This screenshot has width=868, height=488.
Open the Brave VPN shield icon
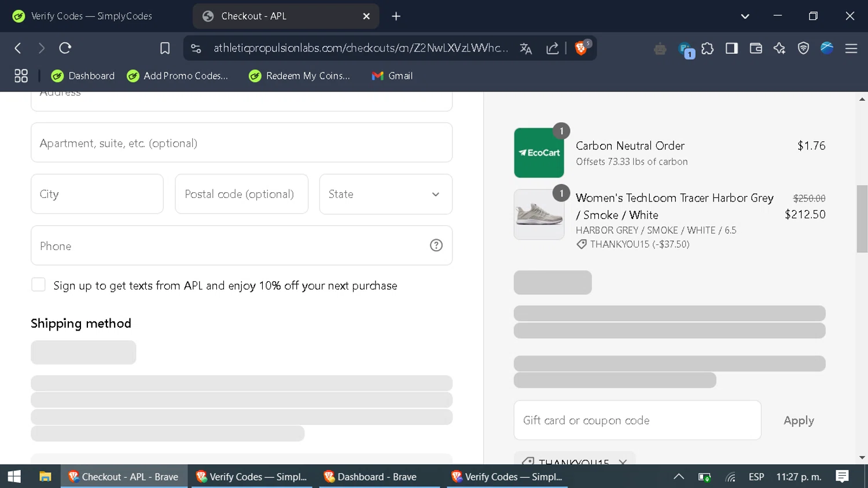tap(803, 49)
